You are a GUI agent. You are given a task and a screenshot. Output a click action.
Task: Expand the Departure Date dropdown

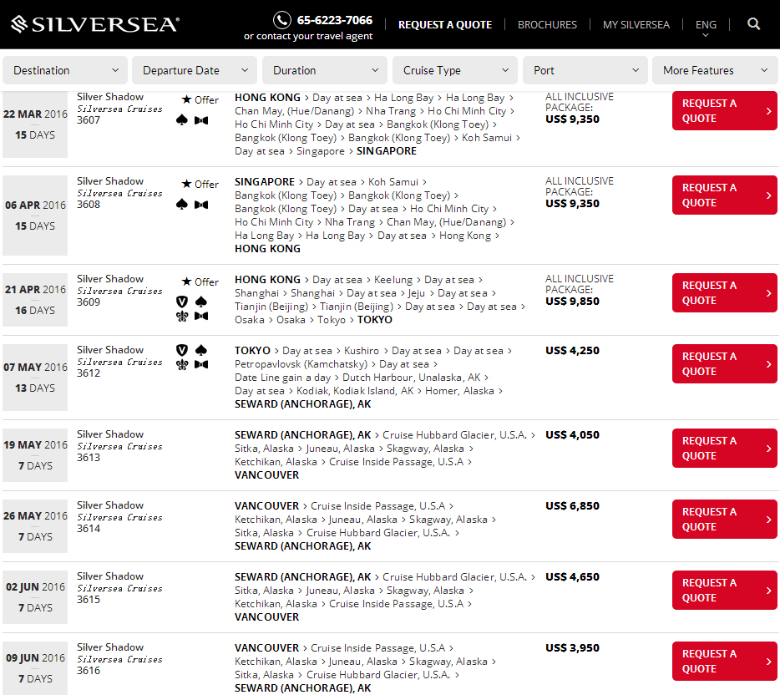[x=195, y=70]
